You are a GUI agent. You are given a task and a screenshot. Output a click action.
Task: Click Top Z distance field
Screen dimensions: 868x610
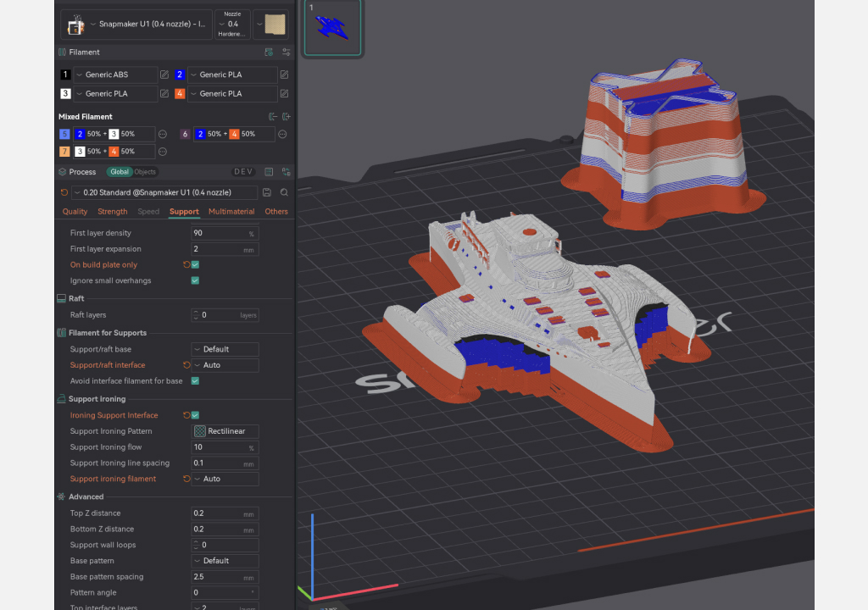coord(225,513)
